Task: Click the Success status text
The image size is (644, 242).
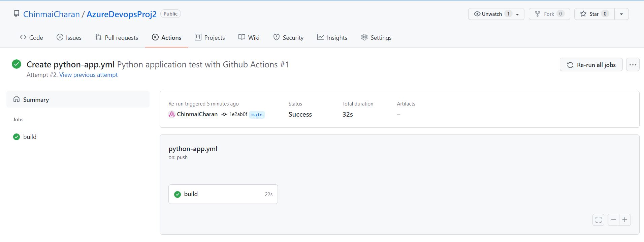Action: [300, 114]
